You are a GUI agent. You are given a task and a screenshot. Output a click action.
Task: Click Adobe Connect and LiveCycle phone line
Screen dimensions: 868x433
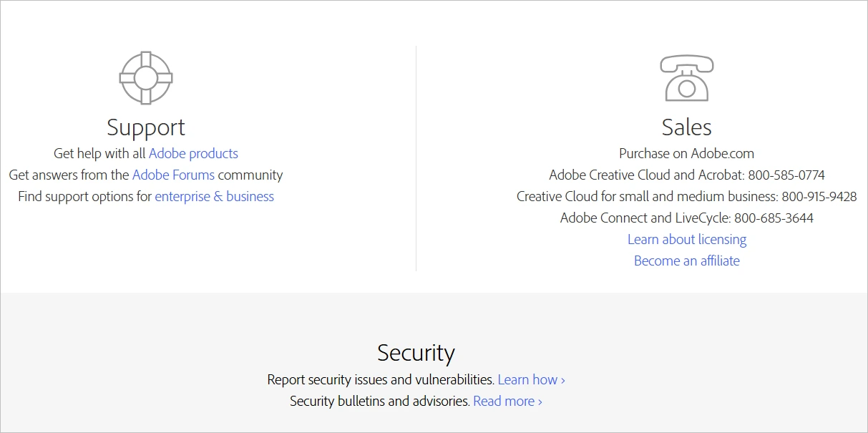687,218
